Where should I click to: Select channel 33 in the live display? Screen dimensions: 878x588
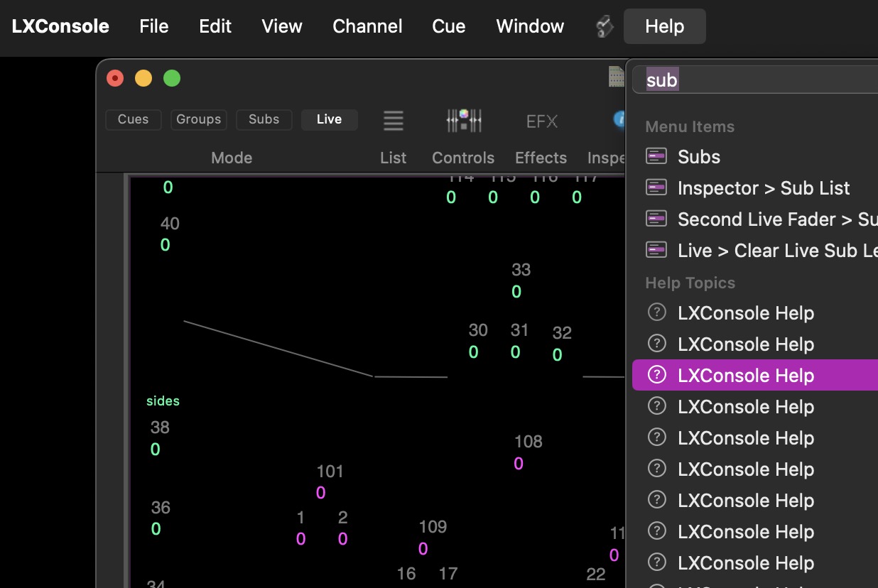pyautogui.click(x=521, y=270)
